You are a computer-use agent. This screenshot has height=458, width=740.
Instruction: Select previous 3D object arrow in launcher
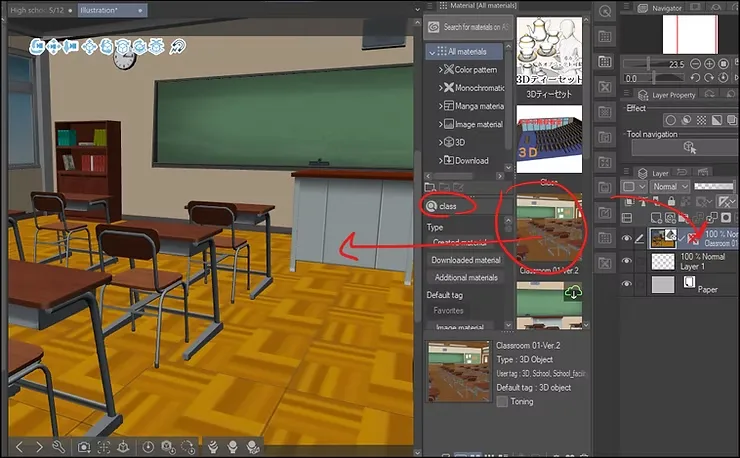click(19, 447)
